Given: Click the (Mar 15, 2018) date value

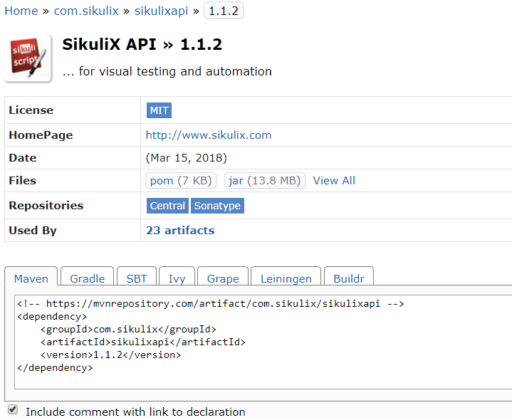Looking at the screenshot, I should (186, 158).
